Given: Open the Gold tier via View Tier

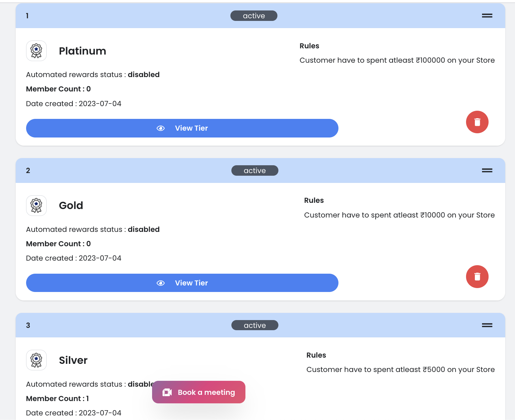Looking at the screenshot, I should coord(191,283).
